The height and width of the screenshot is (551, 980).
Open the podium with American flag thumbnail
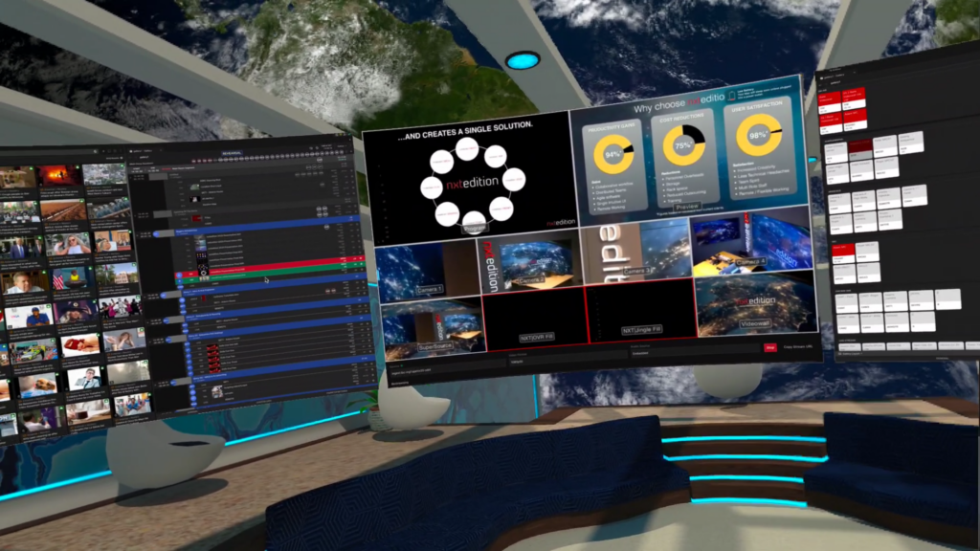tap(73, 277)
